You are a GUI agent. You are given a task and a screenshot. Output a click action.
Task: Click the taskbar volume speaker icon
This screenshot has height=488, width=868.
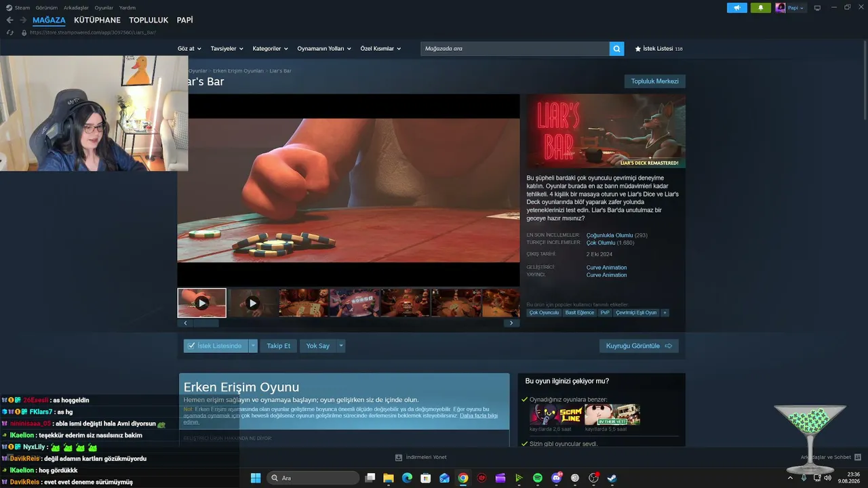[x=827, y=478]
